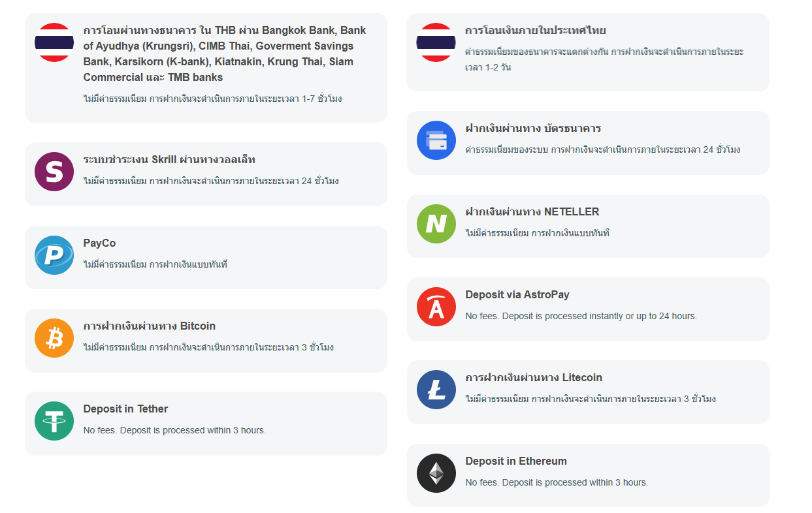
Task: Click the Skrill purple S icon
Action: click(54, 172)
